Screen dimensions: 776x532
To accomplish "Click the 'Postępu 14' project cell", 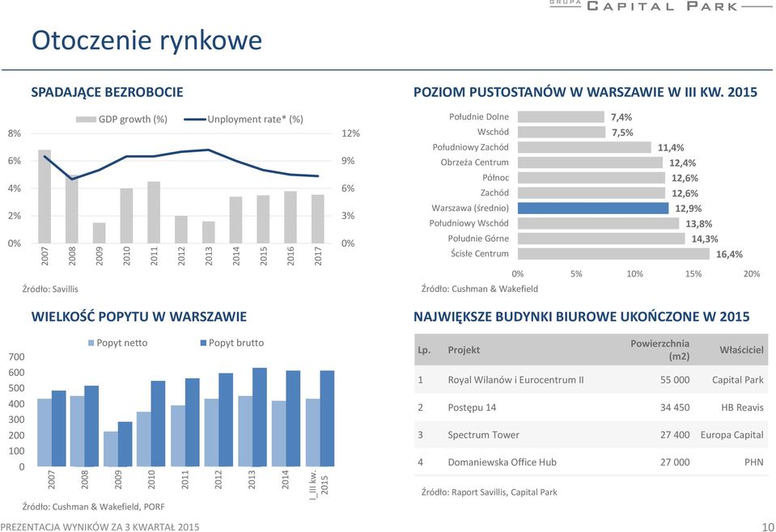I will pos(472,407).
